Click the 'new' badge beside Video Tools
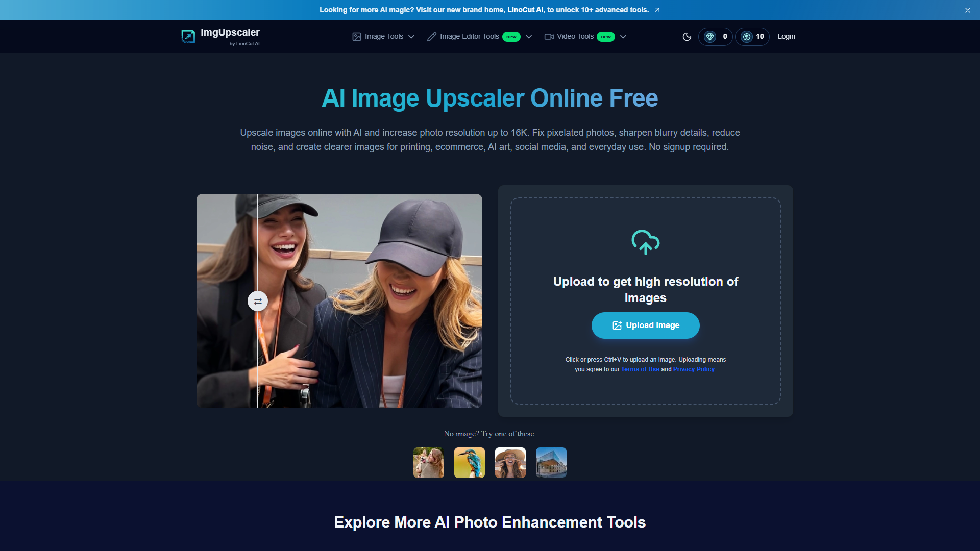 (x=606, y=37)
